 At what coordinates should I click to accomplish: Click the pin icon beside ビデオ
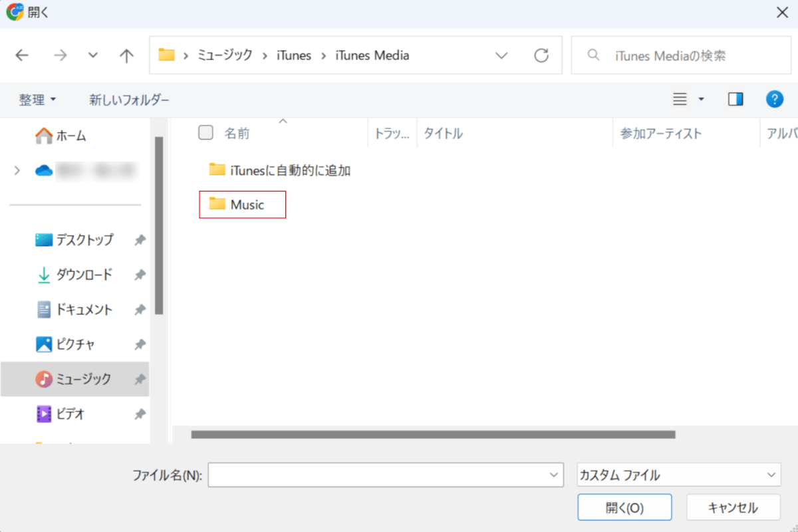(x=140, y=414)
